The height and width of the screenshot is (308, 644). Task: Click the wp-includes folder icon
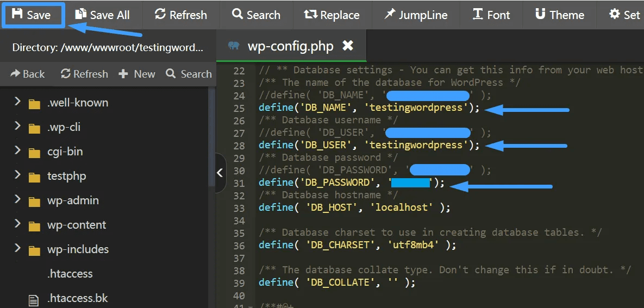tap(34, 251)
